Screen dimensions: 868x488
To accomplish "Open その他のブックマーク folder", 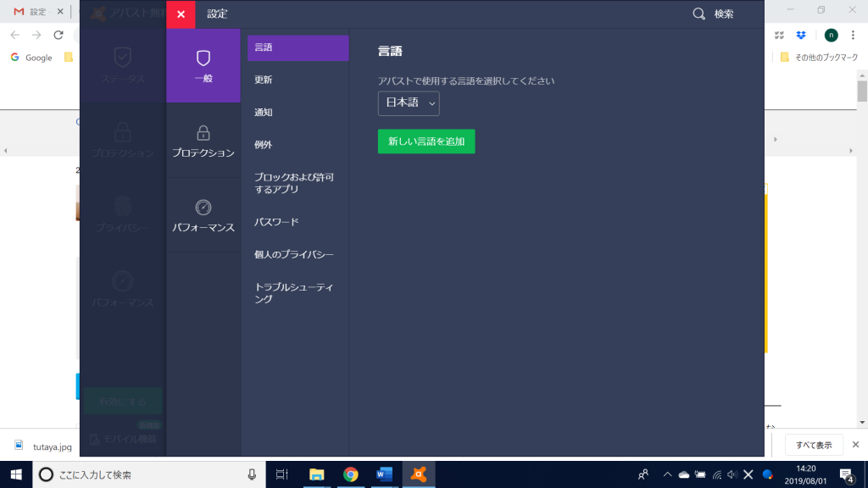I will 820,58.
